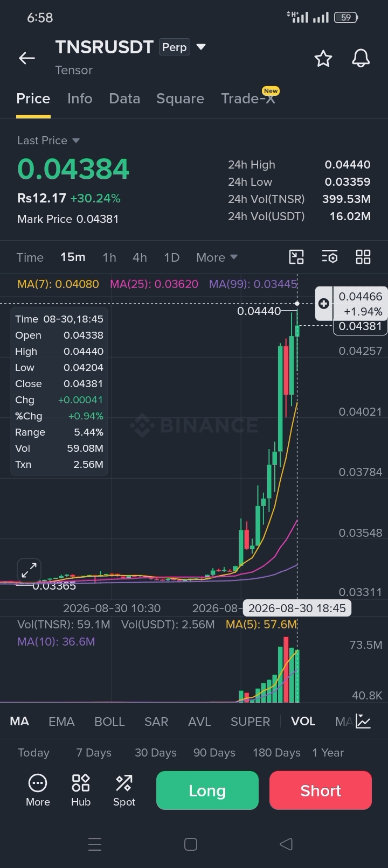Open the More menu icon
This screenshot has height=868, width=388.
pos(38,790)
